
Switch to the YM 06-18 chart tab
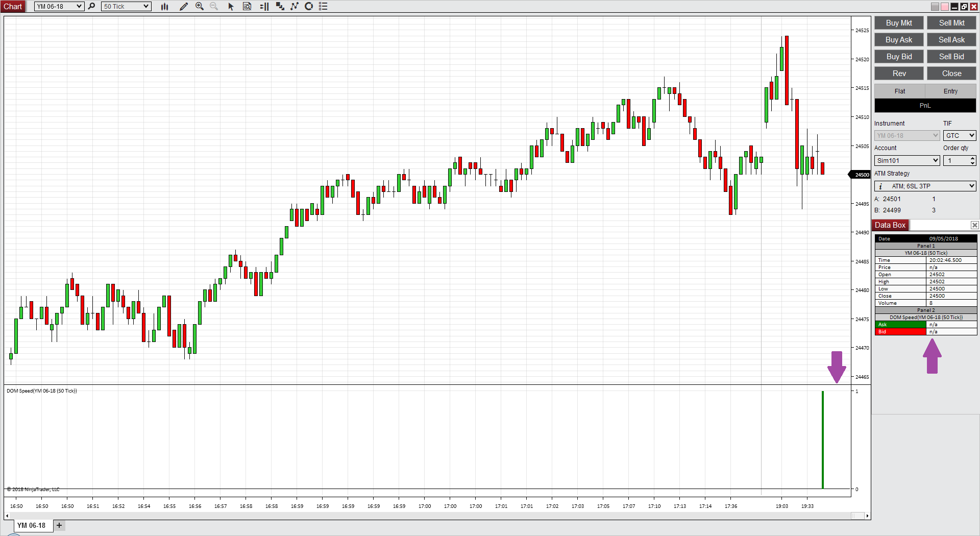[31, 525]
